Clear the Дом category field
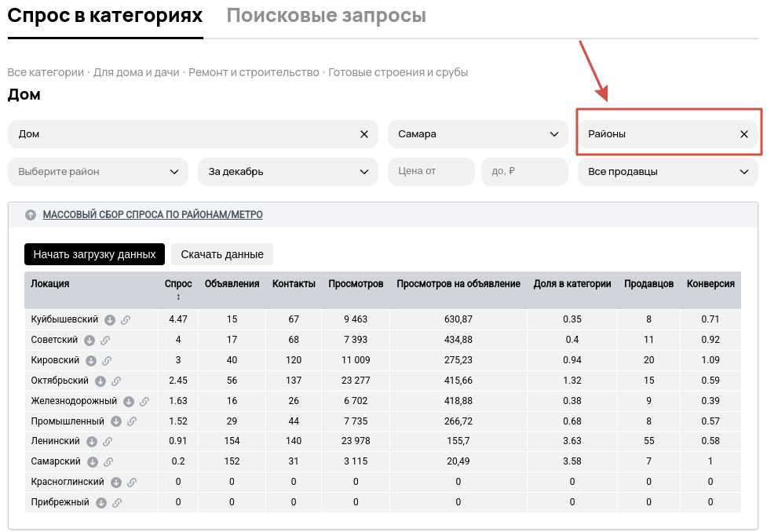Screen dimensions: 767x532 (x=364, y=134)
